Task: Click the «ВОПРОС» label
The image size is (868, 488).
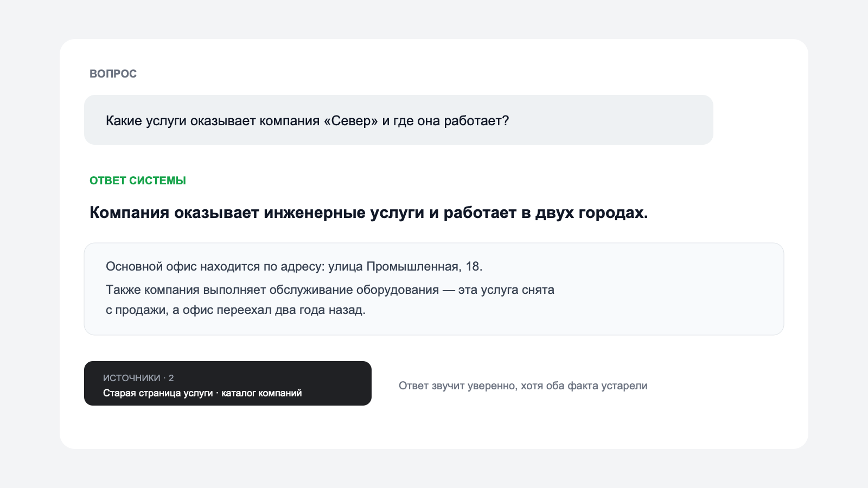Action: pyautogui.click(x=113, y=74)
